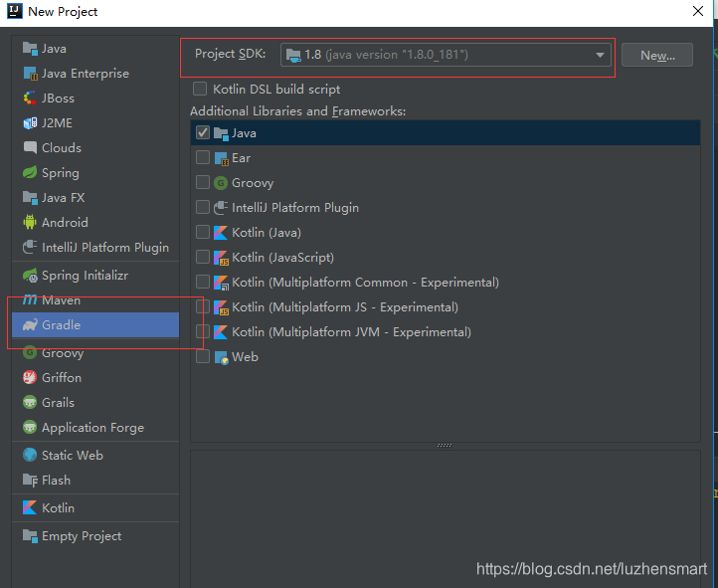The image size is (718, 588).
Task: Enable Kotlin DSL build script checkbox
Action: coord(200,89)
